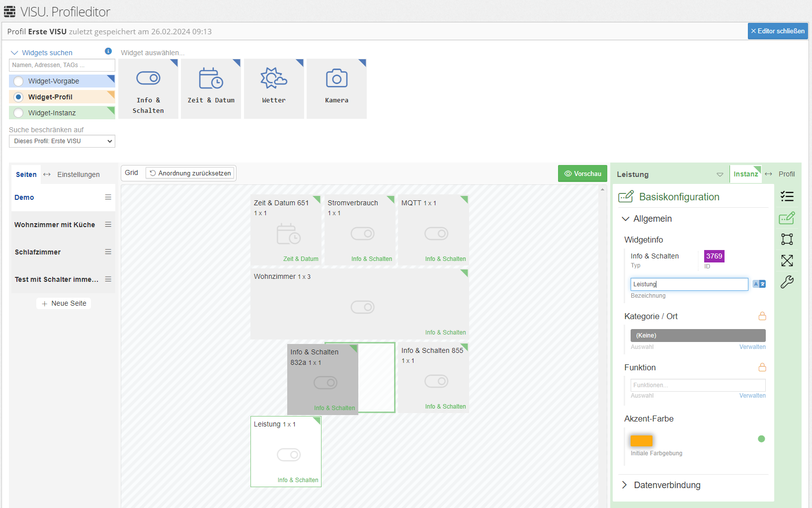812x508 pixels.
Task: Switch to the Profil tab
Action: (x=787, y=174)
